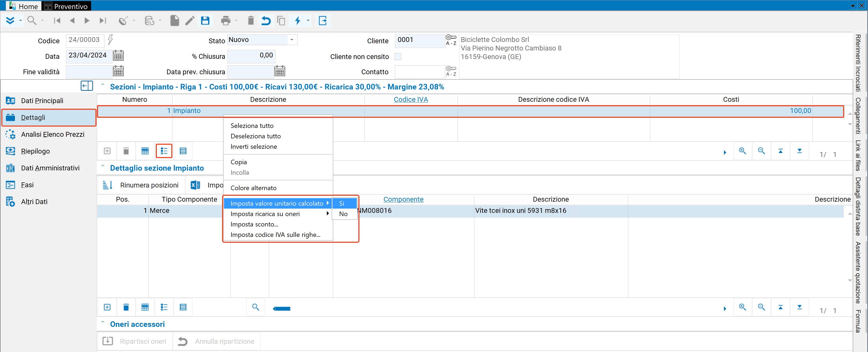Click the lightning icon next to Codice
This screenshot has width=868, height=352.
click(x=111, y=40)
